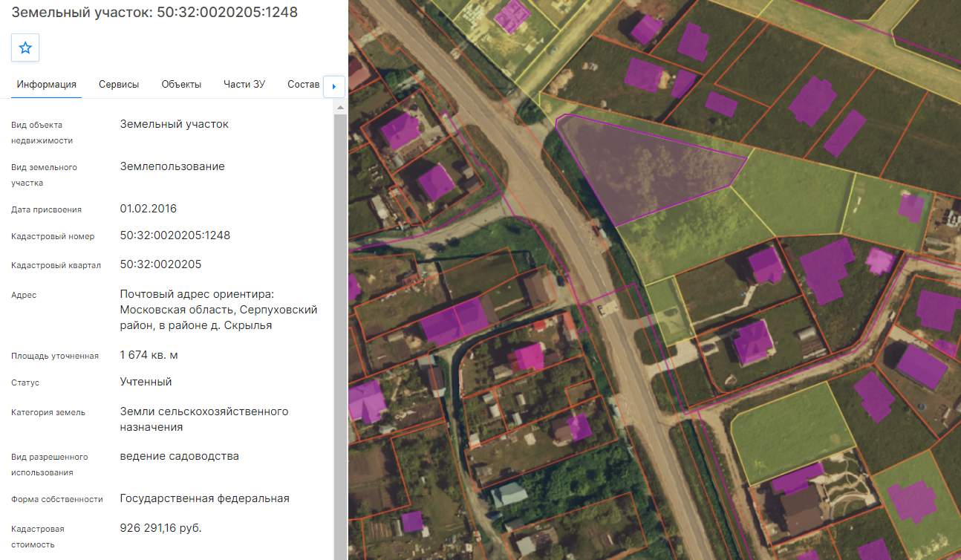Add parcel to favorites with star icon
Viewport: 961px width, 560px height.
(25, 48)
